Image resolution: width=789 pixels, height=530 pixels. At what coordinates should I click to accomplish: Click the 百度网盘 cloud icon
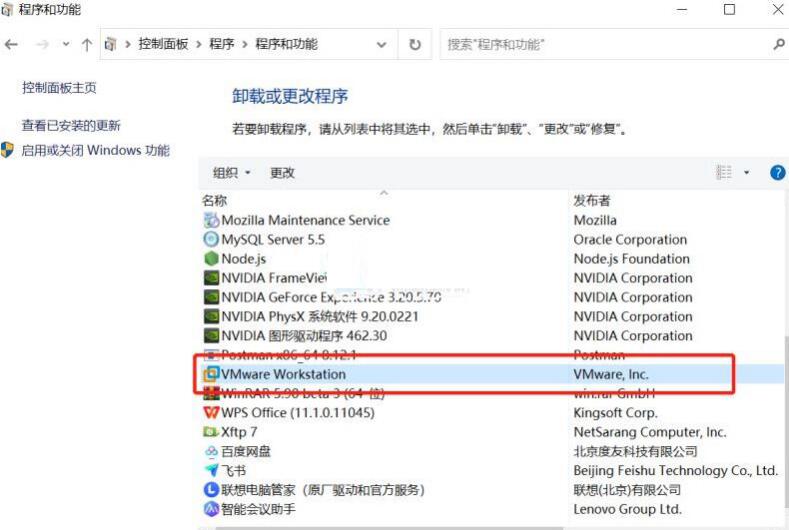[x=211, y=451]
